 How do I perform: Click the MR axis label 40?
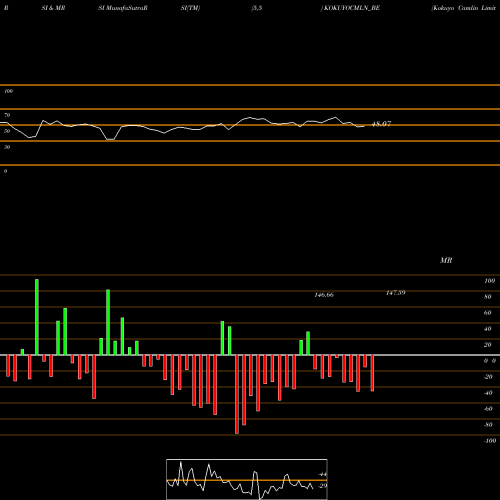pos(488,329)
